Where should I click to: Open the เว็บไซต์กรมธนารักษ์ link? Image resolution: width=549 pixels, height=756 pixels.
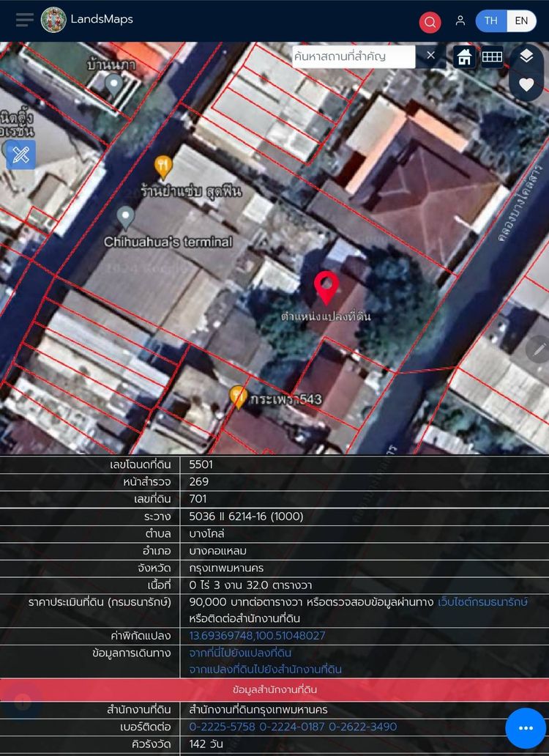click(x=482, y=602)
